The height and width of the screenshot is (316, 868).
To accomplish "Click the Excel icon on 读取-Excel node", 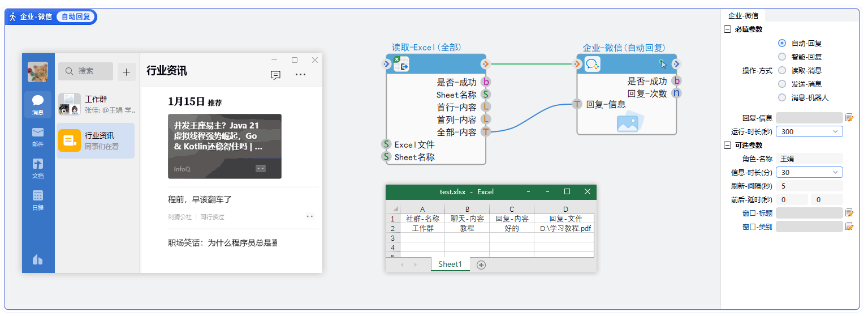I will click(x=401, y=64).
